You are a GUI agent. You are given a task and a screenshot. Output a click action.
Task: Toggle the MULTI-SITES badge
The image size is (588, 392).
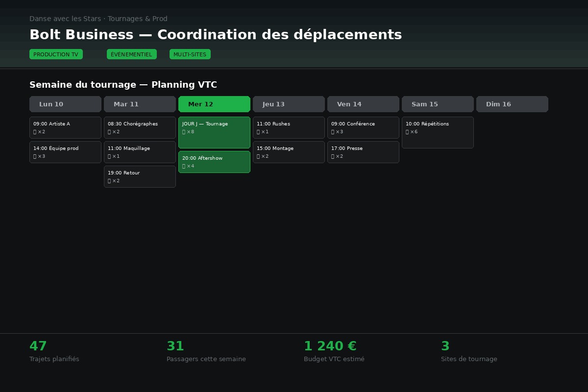click(x=190, y=54)
